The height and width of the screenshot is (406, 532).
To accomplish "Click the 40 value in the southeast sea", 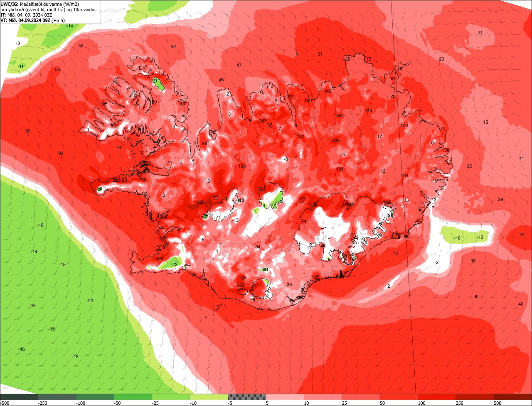I will pos(521,304).
